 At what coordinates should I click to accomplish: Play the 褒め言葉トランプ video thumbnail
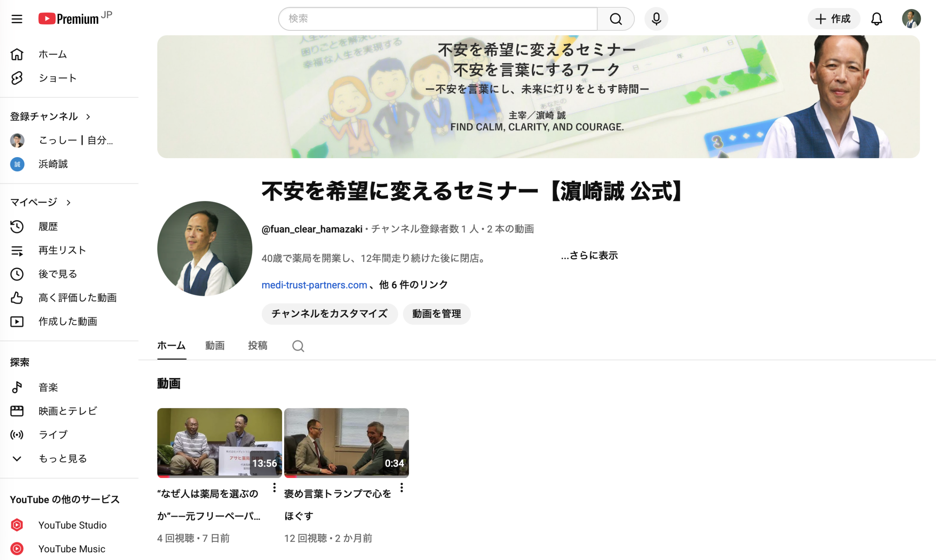coord(346,442)
